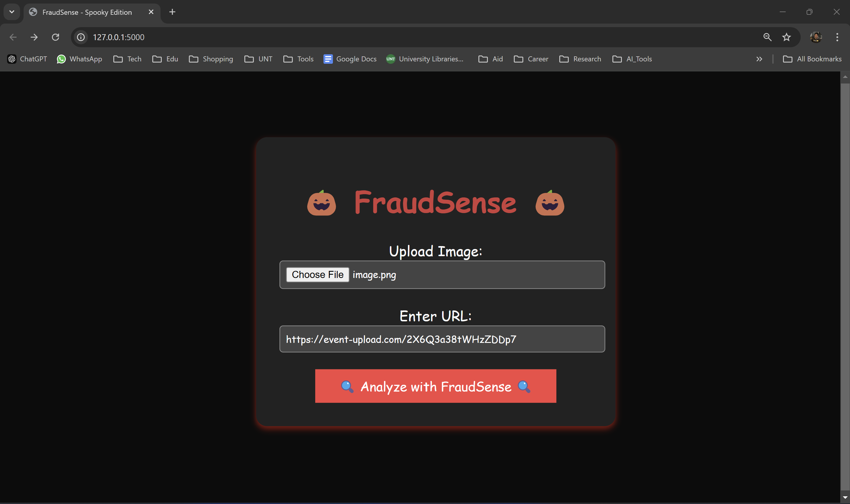Select the FraudSense - Spooky Edition tab
Screen dimensions: 850x504
point(87,12)
